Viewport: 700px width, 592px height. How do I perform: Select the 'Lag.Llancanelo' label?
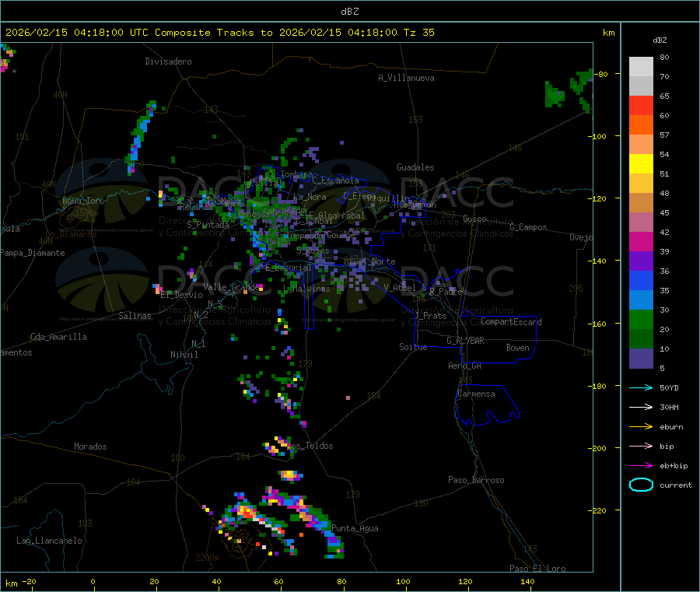[49, 541]
